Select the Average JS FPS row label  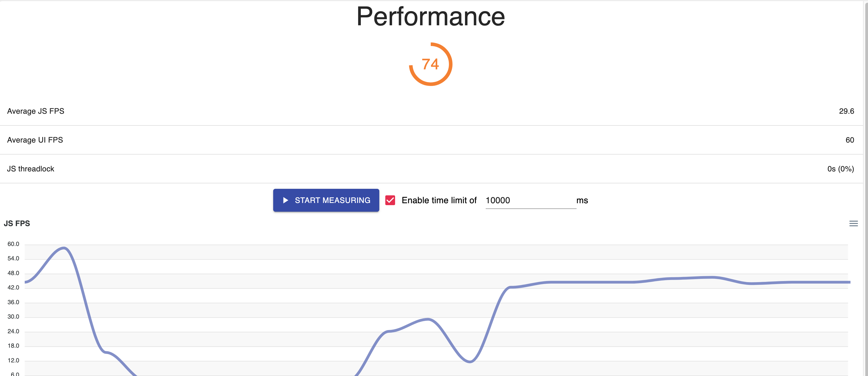pos(35,111)
